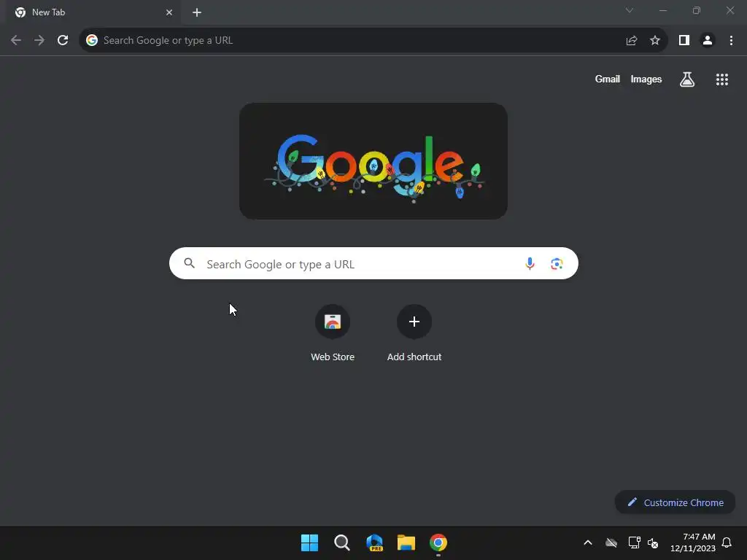Close the New Tab tab
This screenshot has height=560, width=747.
point(169,12)
